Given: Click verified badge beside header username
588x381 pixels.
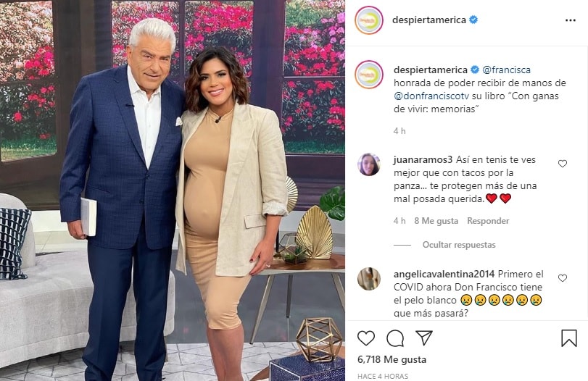Looking at the screenshot, I should (x=473, y=20).
